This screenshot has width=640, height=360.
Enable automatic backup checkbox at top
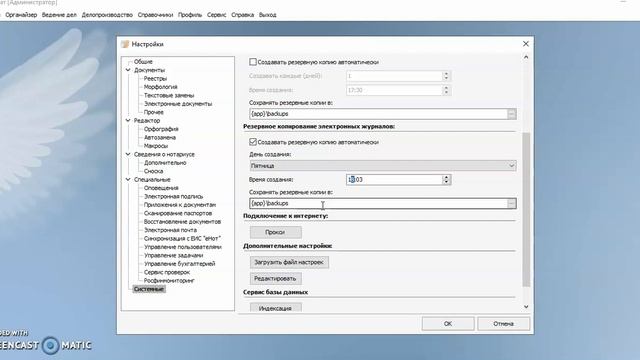coord(253,62)
